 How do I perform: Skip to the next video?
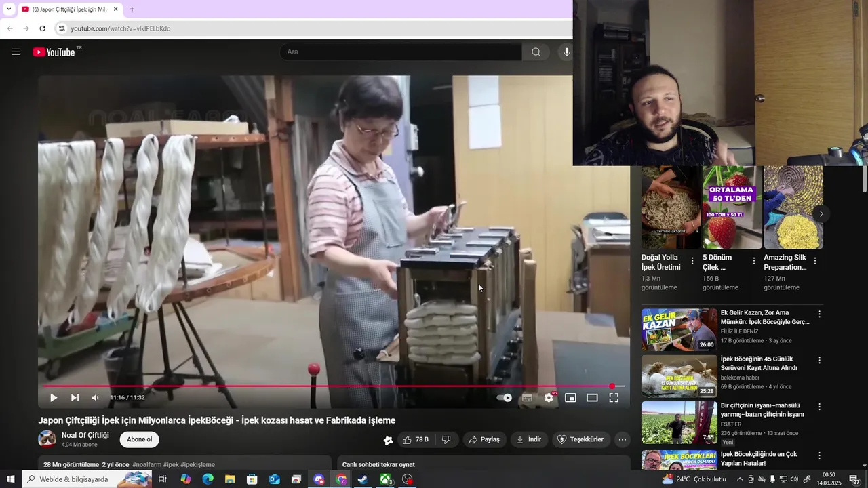pos(75,398)
